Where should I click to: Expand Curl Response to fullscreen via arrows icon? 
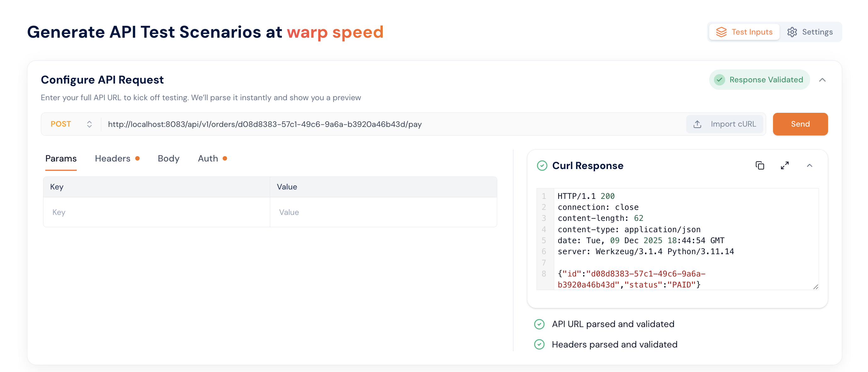click(x=785, y=165)
